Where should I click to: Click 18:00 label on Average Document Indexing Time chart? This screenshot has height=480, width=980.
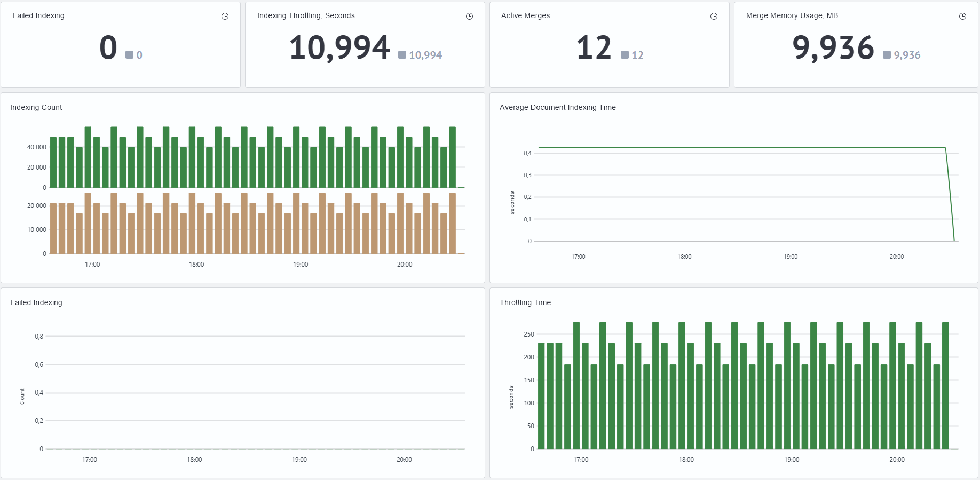pos(684,257)
